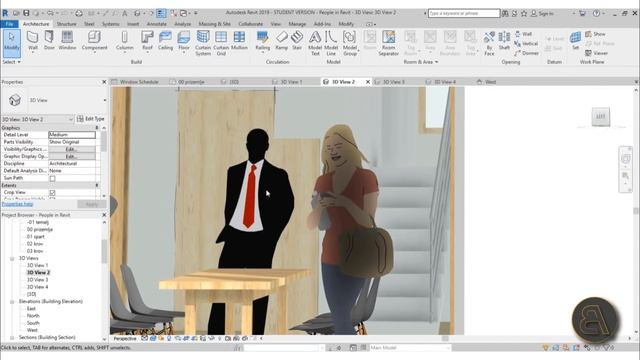The width and height of the screenshot is (640, 360).
Task: Select the Railing tool
Action: [262, 41]
